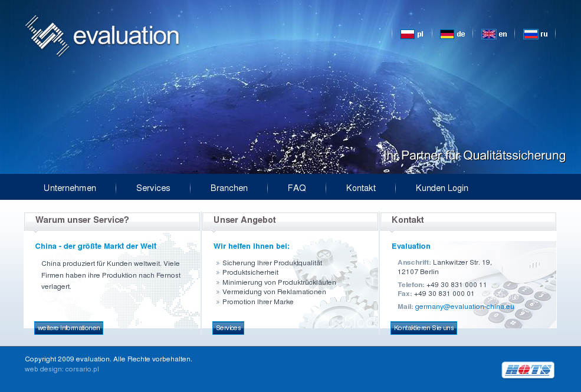Navigate to the Branchen menu entry
Screen dimensions: 581x392
click(x=229, y=187)
